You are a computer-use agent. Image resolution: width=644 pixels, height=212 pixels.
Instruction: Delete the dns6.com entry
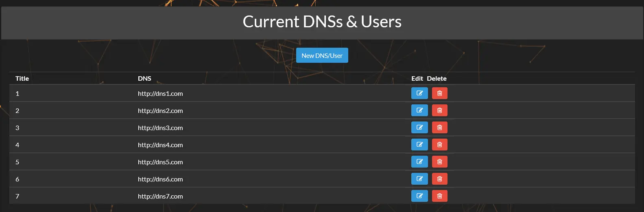point(439,179)
